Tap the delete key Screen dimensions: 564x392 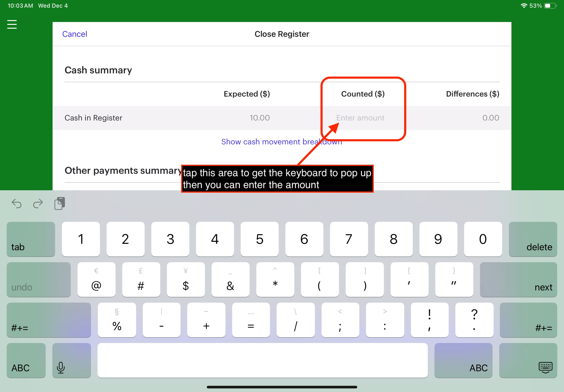point(533,239)
